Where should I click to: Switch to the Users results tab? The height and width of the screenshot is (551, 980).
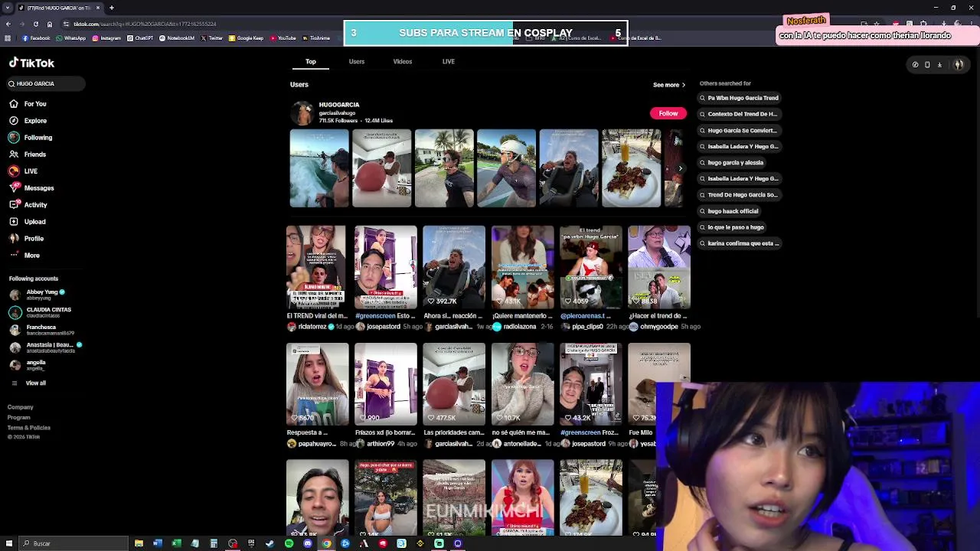point(357,61)
